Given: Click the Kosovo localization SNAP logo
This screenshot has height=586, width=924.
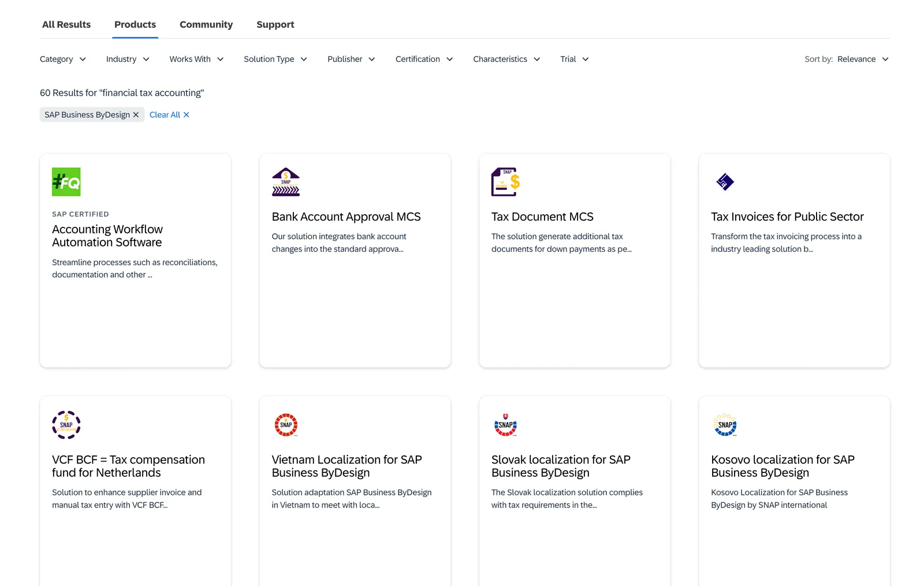Looking at the screenshot, I should 725,425.
